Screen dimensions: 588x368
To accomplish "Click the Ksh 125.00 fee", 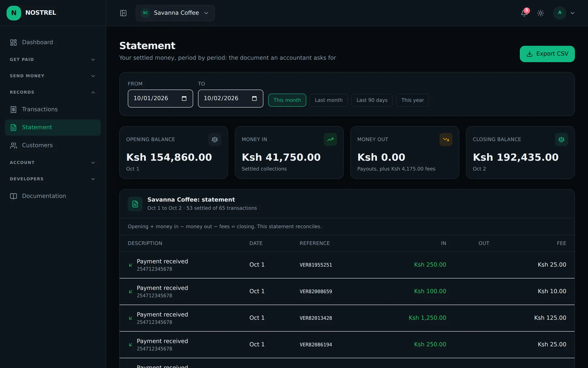I will tap(550, 318).
